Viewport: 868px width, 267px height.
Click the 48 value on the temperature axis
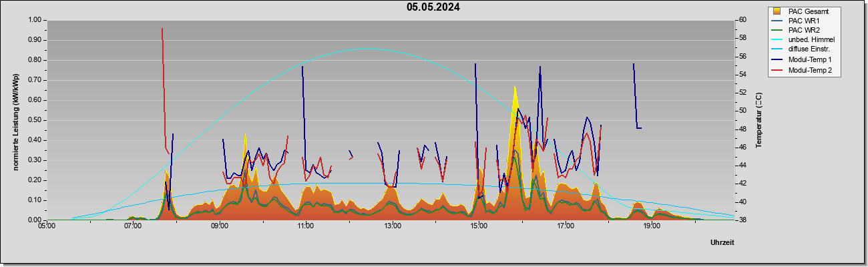pyautogui.click(x=742, y=129)
